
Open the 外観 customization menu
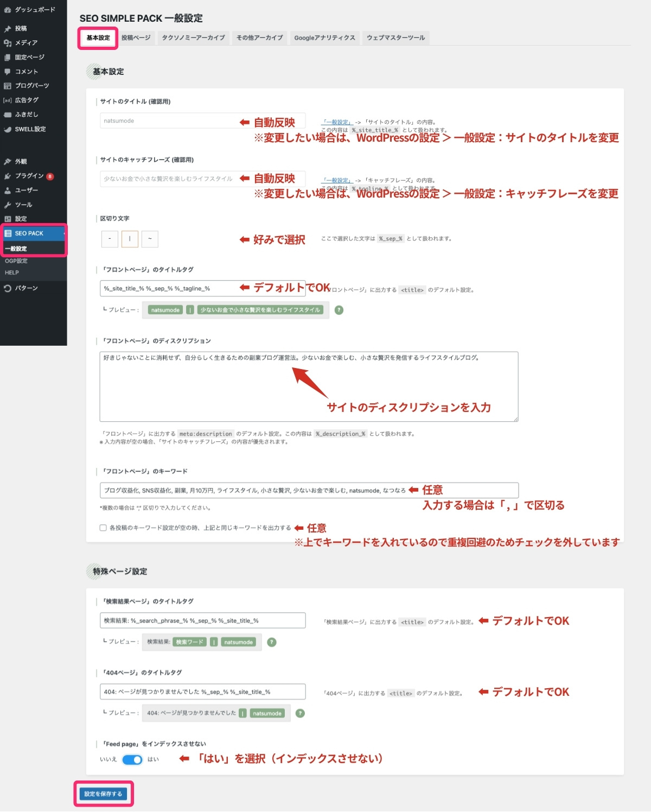[x=21, y=161]
